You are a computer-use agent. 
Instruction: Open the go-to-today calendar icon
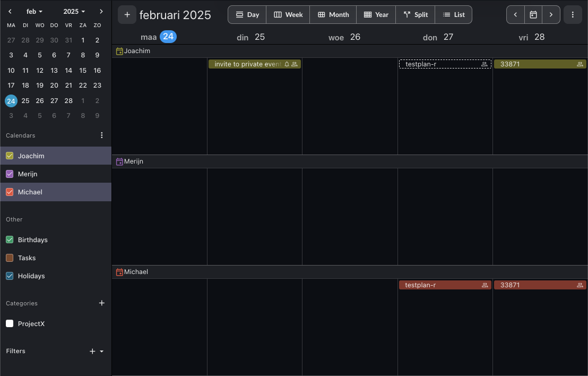coord(533,15)
